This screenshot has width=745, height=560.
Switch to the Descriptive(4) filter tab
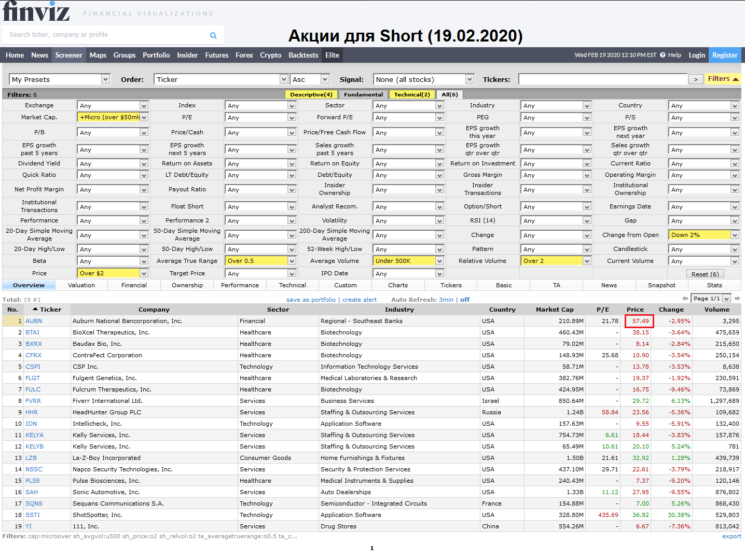[x=311, y=94]
